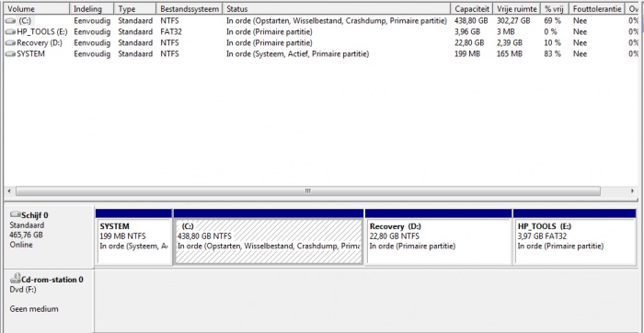Select the HP_TOOLS (E:) volume row name
This screenshot has width=644, height=333.
(x=42, y=31)
